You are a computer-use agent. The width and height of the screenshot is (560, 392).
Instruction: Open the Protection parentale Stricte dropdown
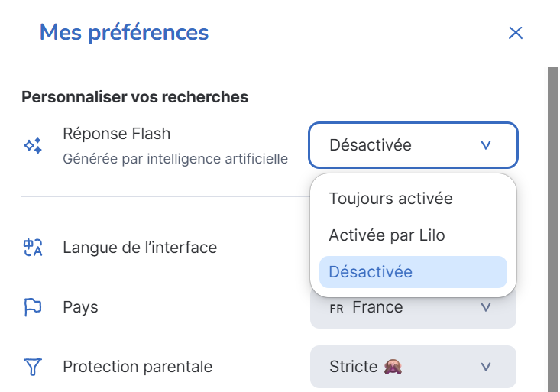[x=413, y=367]
